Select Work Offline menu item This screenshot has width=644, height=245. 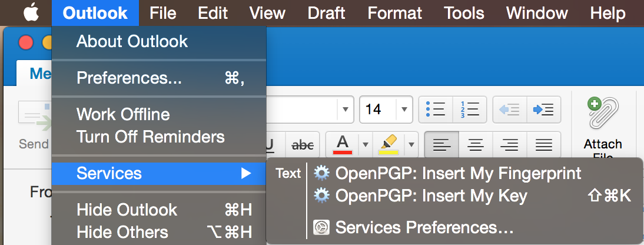(123, 114)
